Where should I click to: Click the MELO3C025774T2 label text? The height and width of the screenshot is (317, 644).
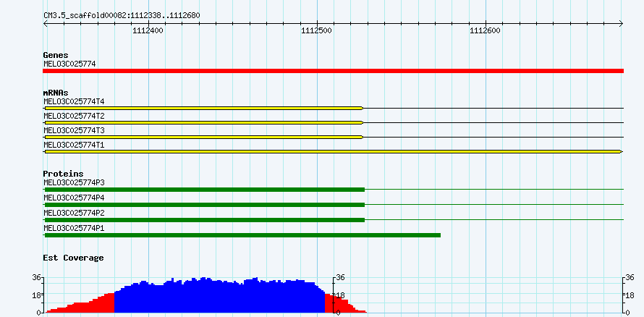(74, 117)
